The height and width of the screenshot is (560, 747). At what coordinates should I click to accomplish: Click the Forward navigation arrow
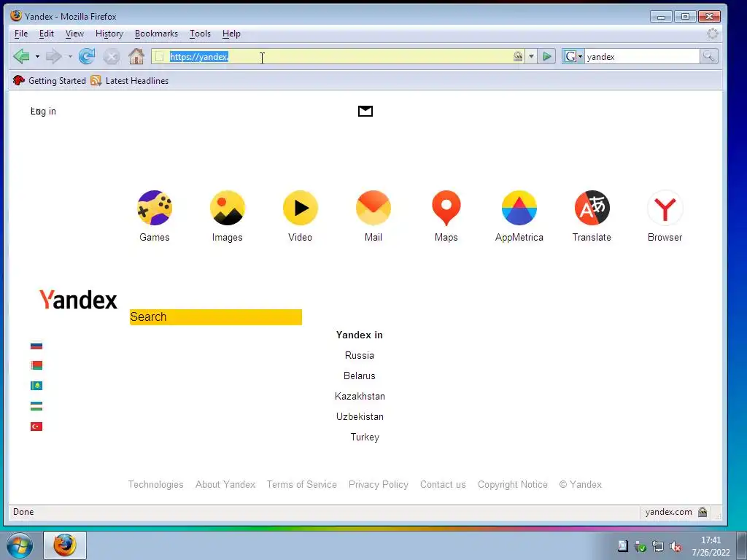click(x=53, y=57)
